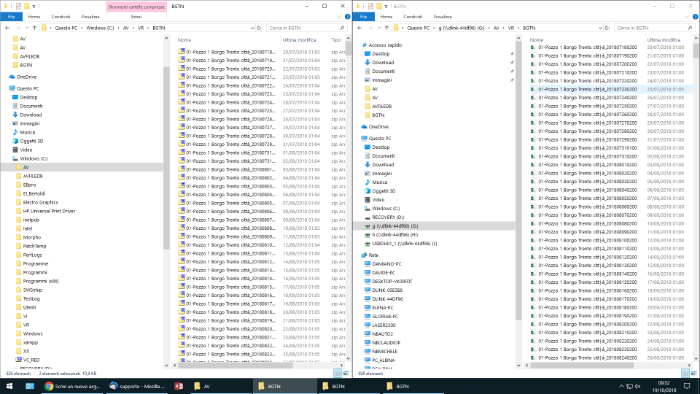
Task: Go back in the left Explorer window
Action: point(7,28)
